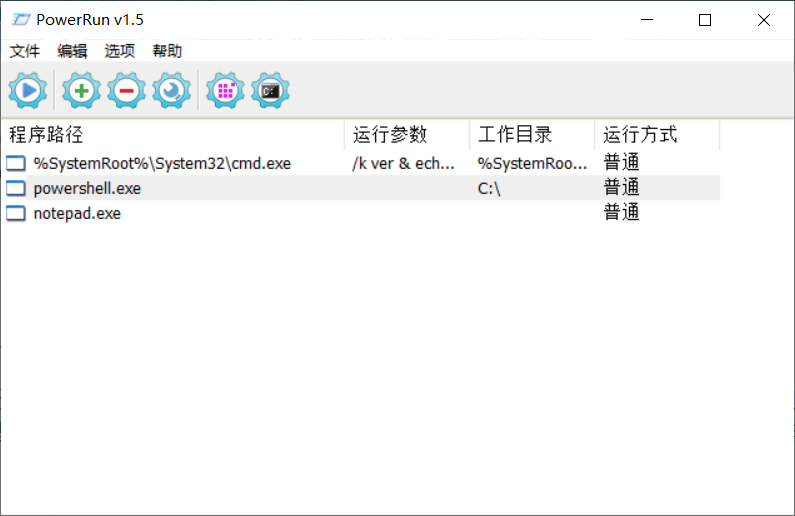Click the icon beside notepad.exe
Image resolution: width=795 pixels, height=516 pixels.
coord(16,213)
